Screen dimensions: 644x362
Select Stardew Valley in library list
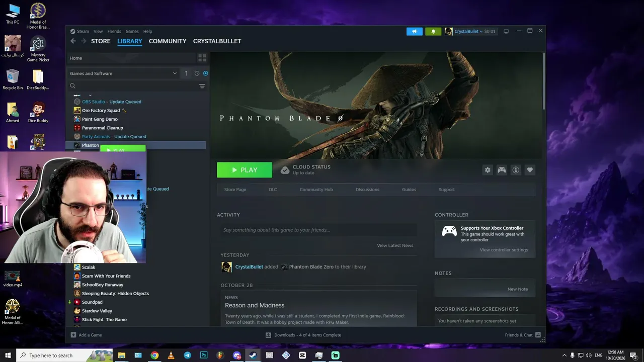97,311
